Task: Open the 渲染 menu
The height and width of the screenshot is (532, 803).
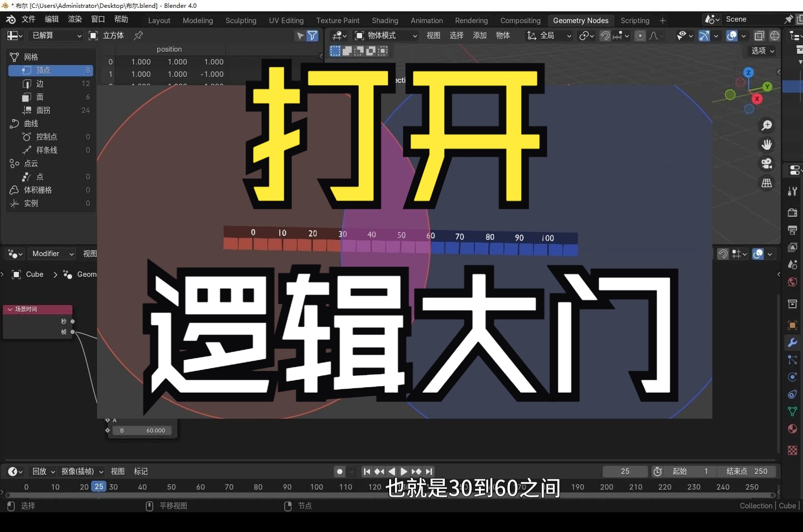Action: (75, 19)
